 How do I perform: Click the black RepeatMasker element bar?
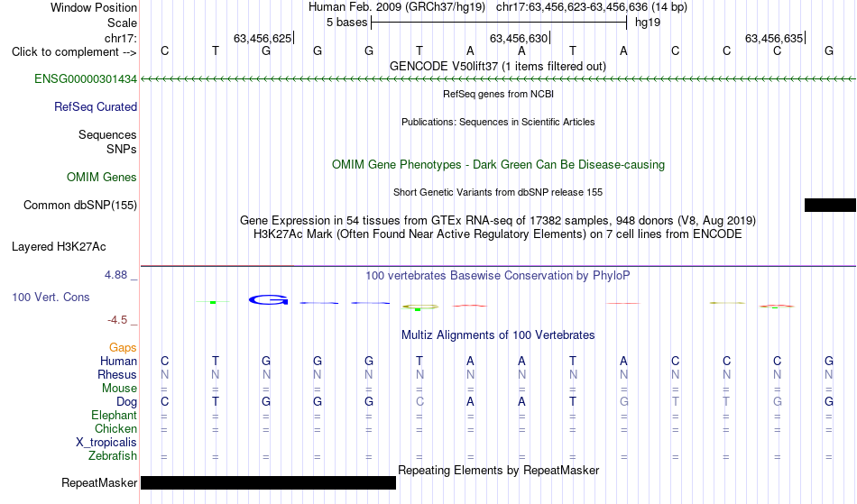(x=268, y=482)
